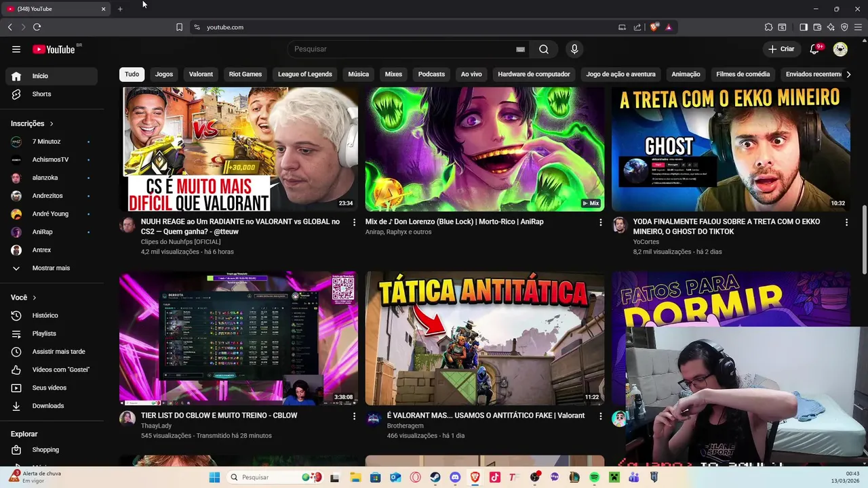
Task: Expand Mostrar mais subscriptions
Action: point(52,268)
